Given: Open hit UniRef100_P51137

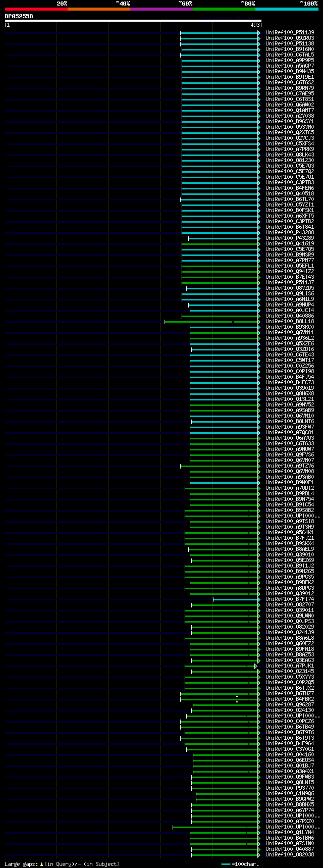Looking at the screenshot, I should (x=290, y=282).
